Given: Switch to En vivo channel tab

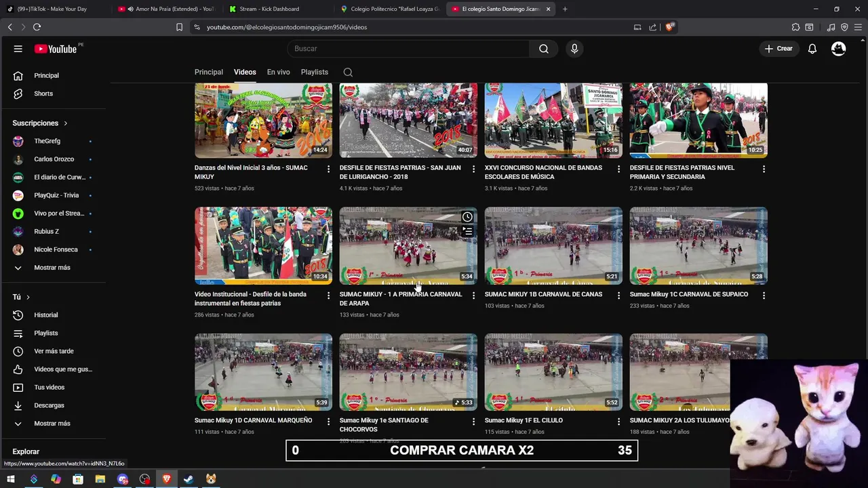Looking at the screenshot, I should (x=278, y=72).
